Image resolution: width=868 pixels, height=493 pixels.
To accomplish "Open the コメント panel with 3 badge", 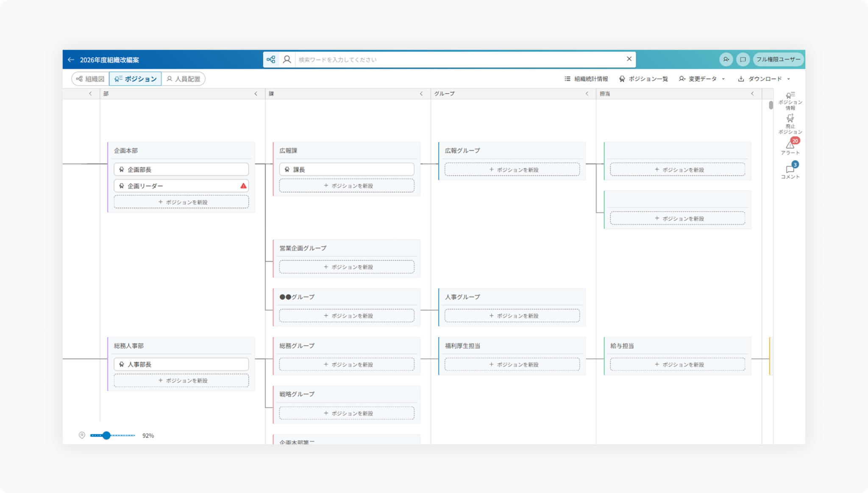I will point(790,171).
